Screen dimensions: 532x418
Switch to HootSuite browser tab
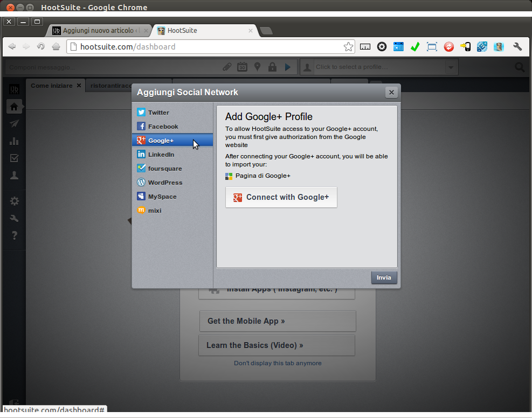click(x=205, y=31)
